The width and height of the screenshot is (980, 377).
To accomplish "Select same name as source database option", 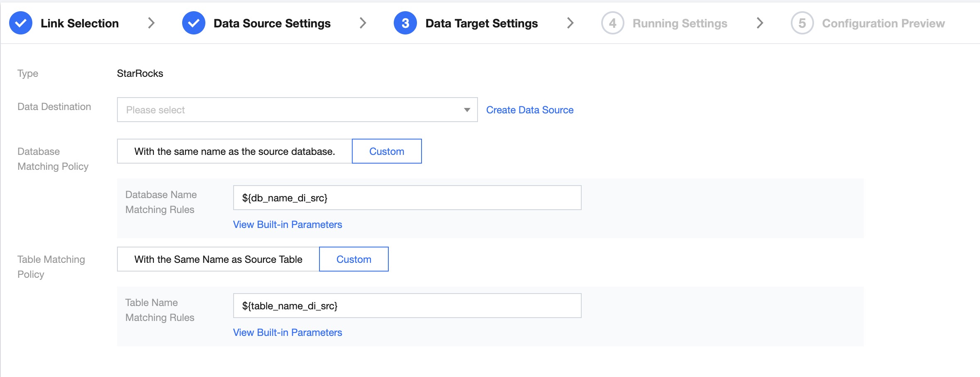I will pos(234,152).
